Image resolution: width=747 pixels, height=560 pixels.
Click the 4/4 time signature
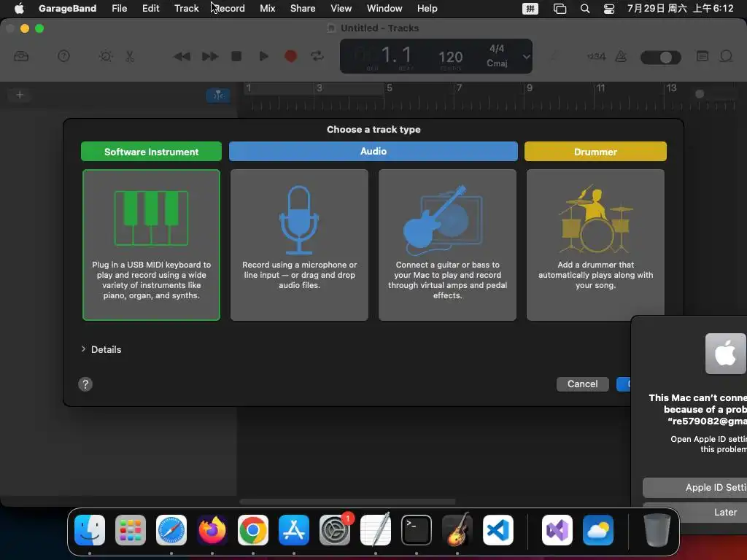point(497,49)
